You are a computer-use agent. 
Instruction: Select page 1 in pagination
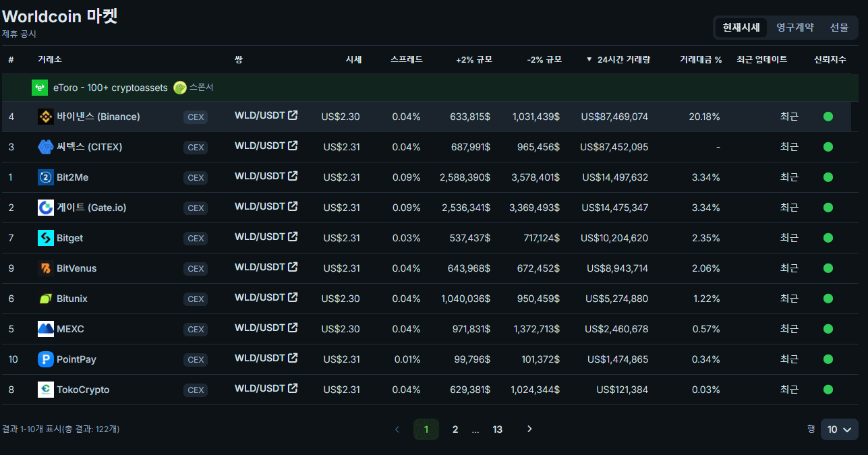coord(426,429)
